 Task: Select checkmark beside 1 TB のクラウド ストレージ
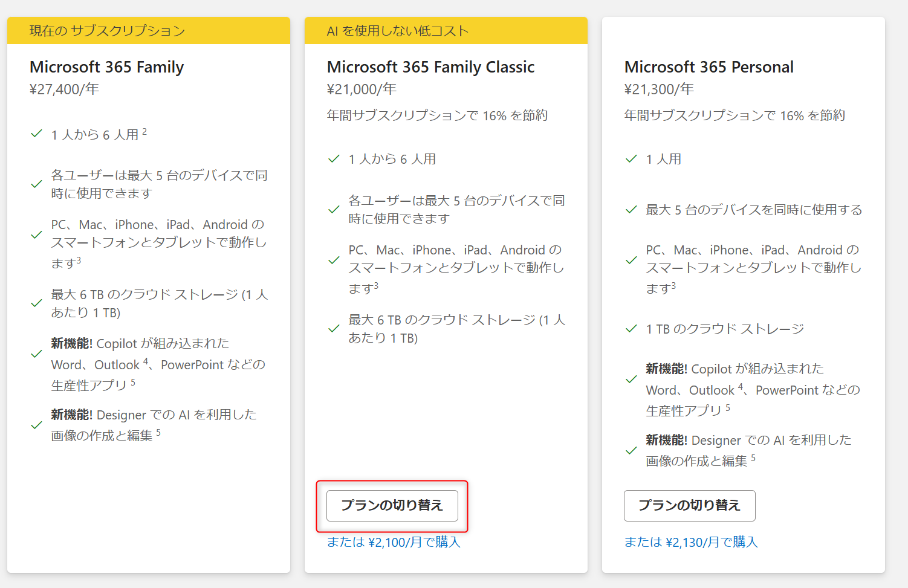[631, 329]
